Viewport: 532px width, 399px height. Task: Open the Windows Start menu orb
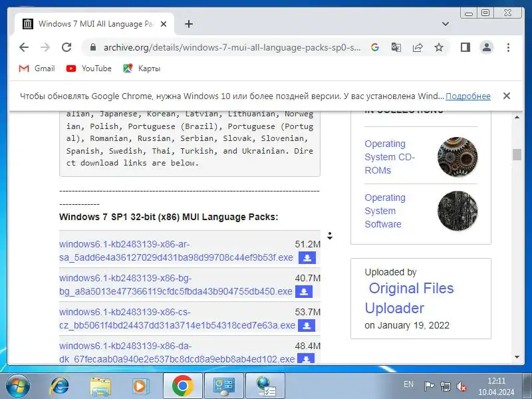click(18, 386)
